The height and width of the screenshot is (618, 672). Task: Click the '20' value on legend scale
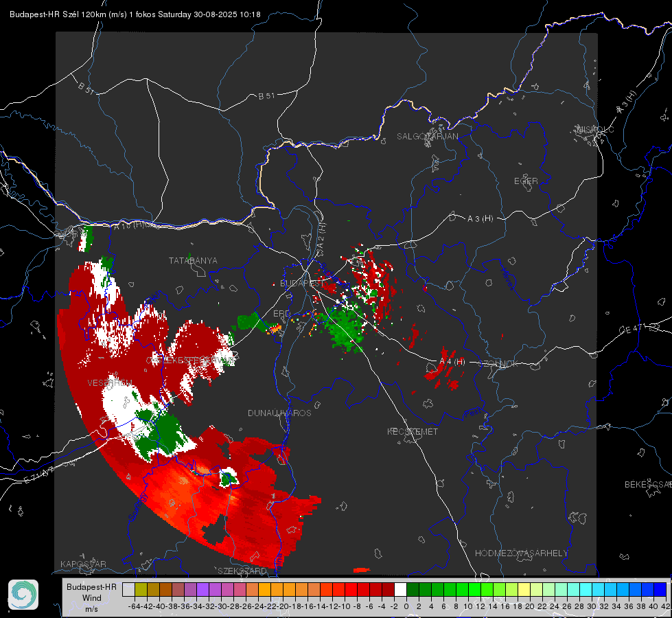point(530,606)
